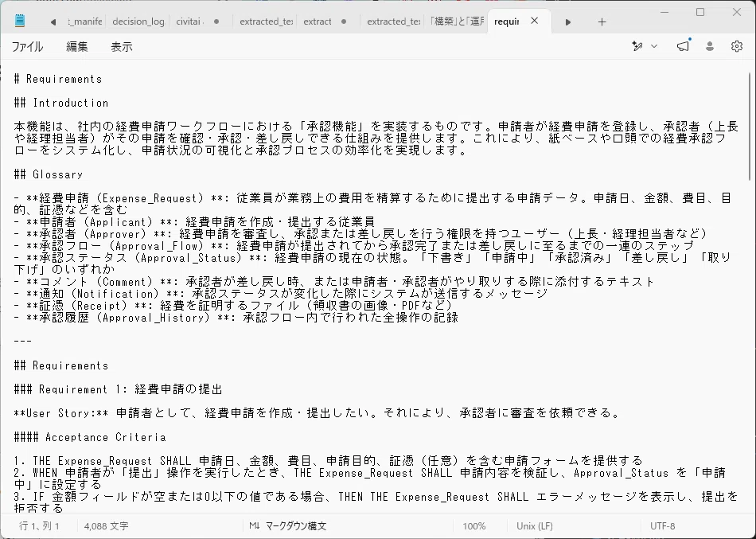This screenshot has height=539, width=756.
Task: Maximize the Notepad window
Action: pyautogui.click(x=700, y=12)
